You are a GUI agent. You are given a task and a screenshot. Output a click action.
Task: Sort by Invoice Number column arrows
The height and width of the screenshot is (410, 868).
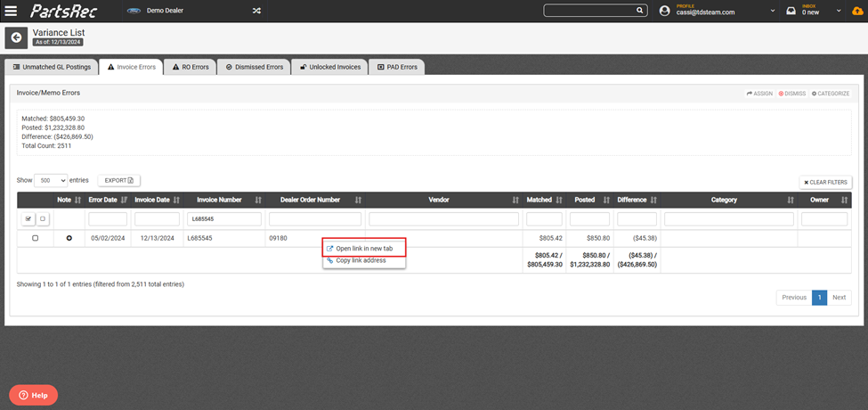coord(258,200)
